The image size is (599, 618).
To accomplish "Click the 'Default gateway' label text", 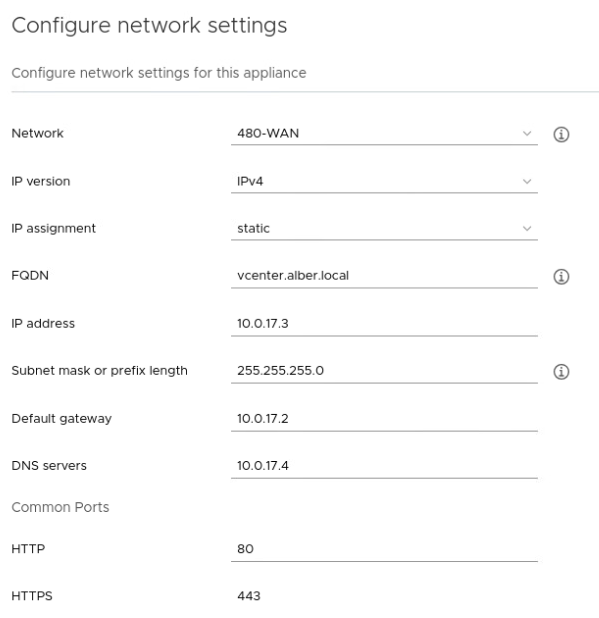I will pos(61,419).
